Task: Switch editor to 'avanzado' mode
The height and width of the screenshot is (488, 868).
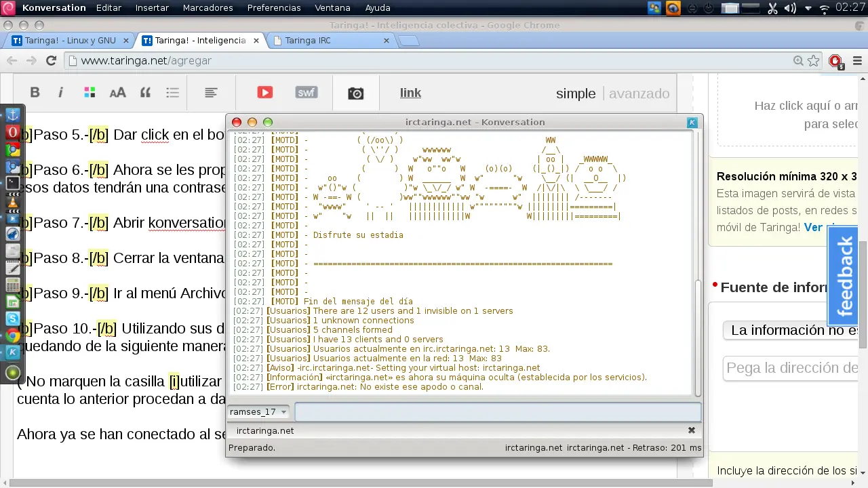Action: [639, 94]
